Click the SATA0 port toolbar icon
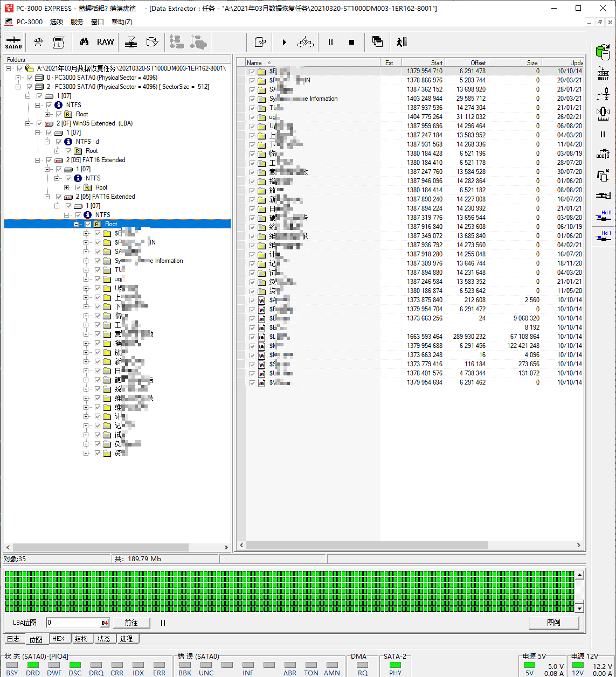This screenshot has height=677, width=616. coord(13,42)
